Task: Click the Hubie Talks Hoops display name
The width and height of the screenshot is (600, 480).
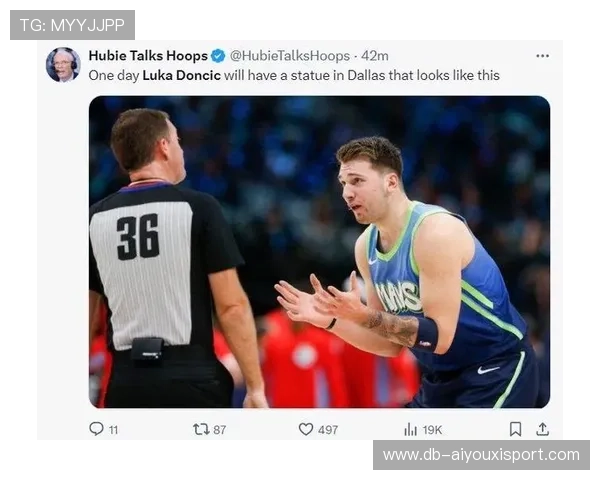Action: point(148,56)
